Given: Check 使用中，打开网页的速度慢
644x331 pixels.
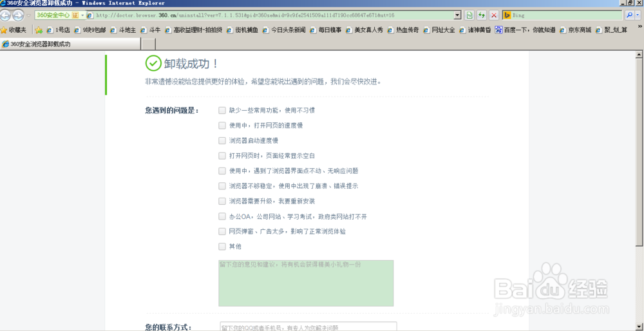Looking at the screenshot, I should point(222,126).
